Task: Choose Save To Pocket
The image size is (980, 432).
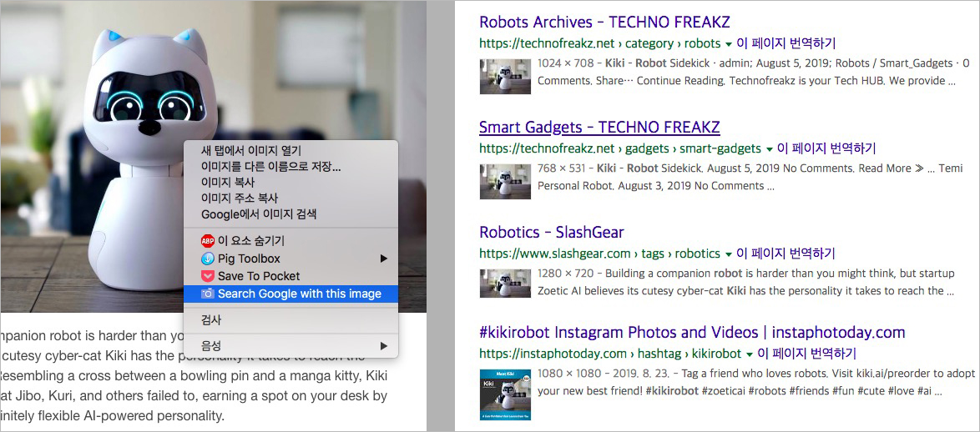Action: 290,276
